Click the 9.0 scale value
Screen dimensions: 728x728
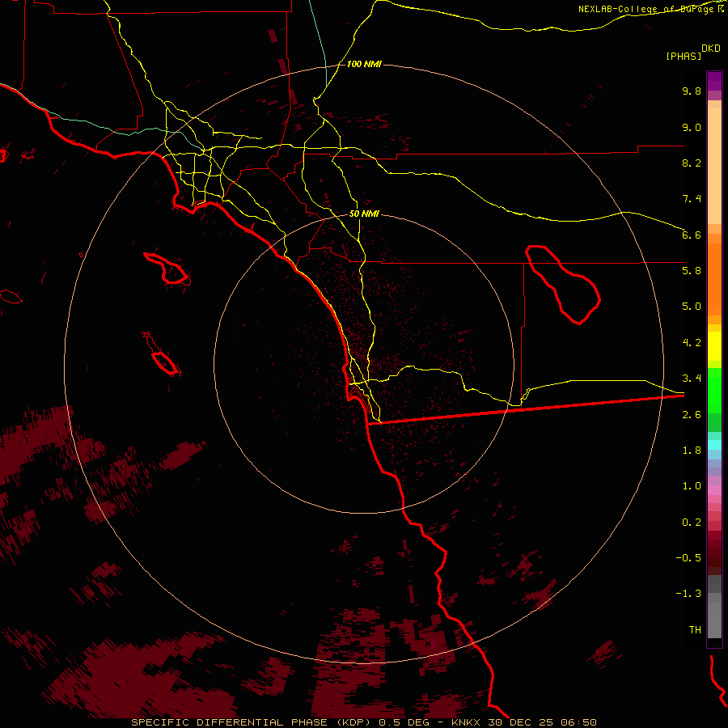692,127
